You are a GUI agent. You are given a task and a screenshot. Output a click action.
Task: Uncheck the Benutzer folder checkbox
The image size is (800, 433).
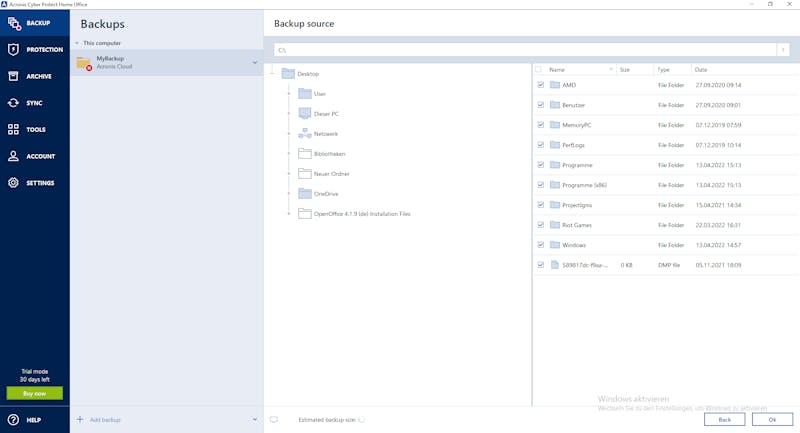[x=540, y=105]
